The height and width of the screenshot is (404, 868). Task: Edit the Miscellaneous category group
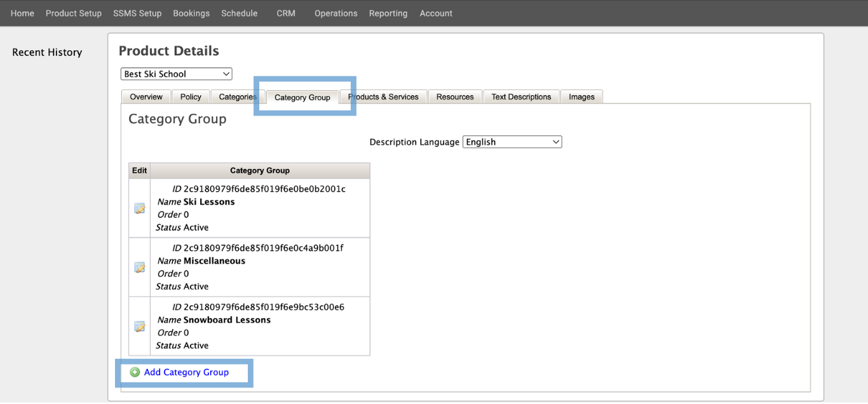pyautogui.click(x=140, y=267)
